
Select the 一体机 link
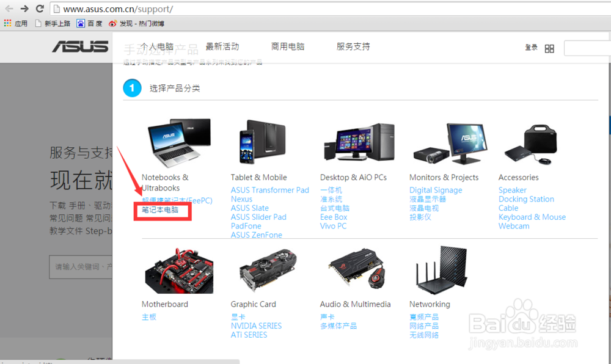click(x=331, y=190)
